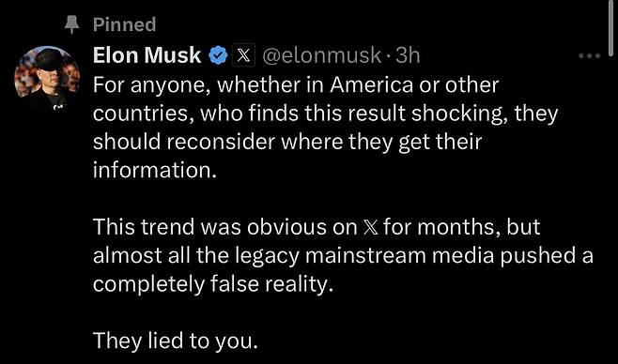Click the line 'completely false reality.'
Image resolution: width=618 pixels, height=364 pixels.
[x=213, y=284]
